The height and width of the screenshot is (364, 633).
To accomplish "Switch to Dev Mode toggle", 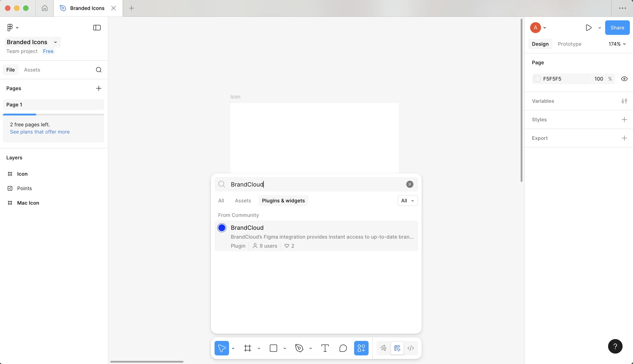I will (411, 348).
